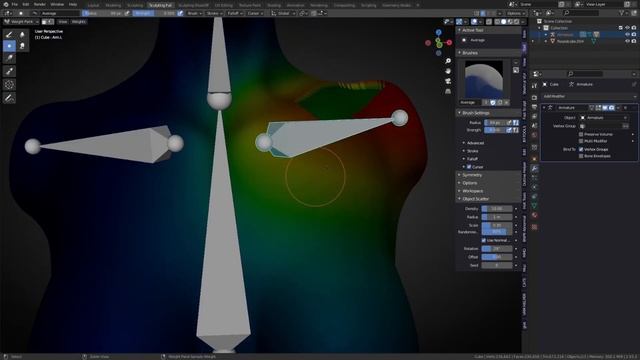Open the Add Modifier dropdown

tap(589, 96)
